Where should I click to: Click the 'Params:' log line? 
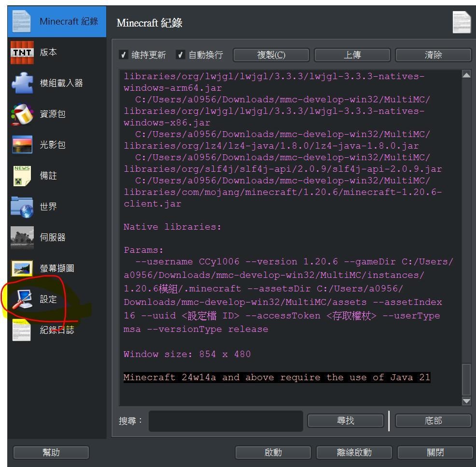[x=143, y=250]
